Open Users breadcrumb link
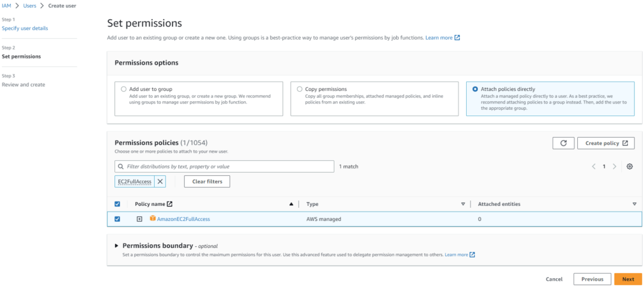 click(x=30, y=6)
